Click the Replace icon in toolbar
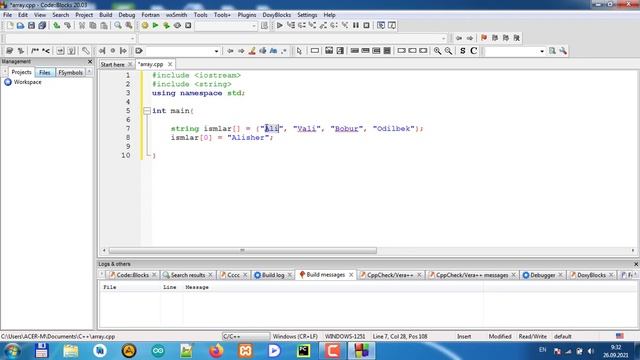The width and height of the screenshot is (640, 360). 129,25
